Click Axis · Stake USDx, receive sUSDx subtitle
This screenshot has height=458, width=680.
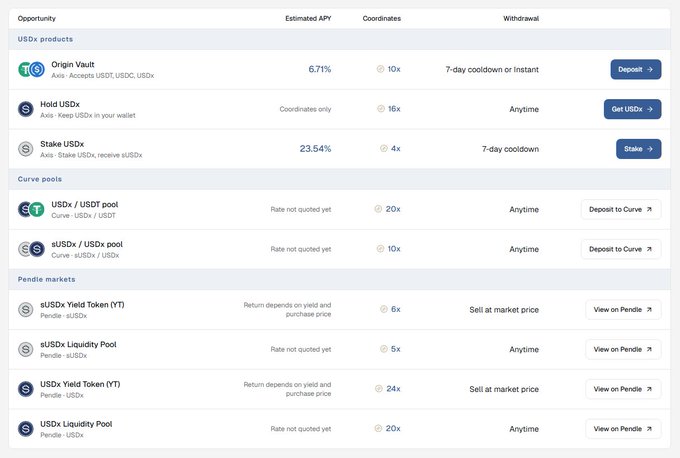pyautogui.click(x=91, y=155)
